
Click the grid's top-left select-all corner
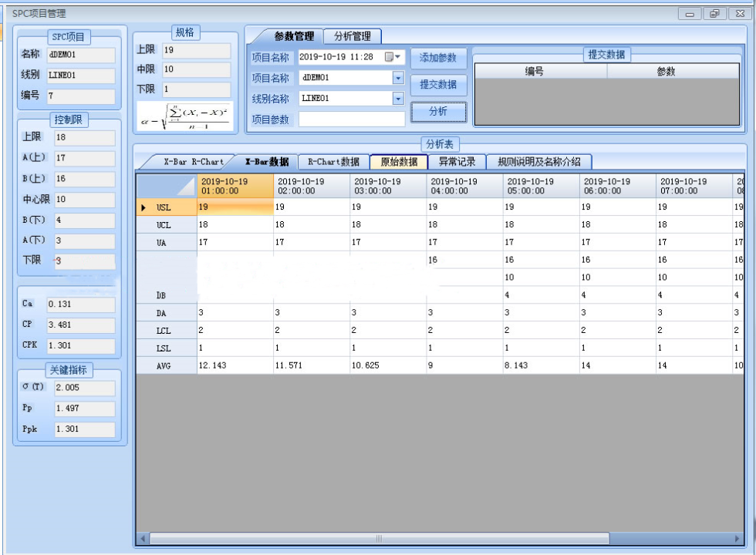pos(166,186)
